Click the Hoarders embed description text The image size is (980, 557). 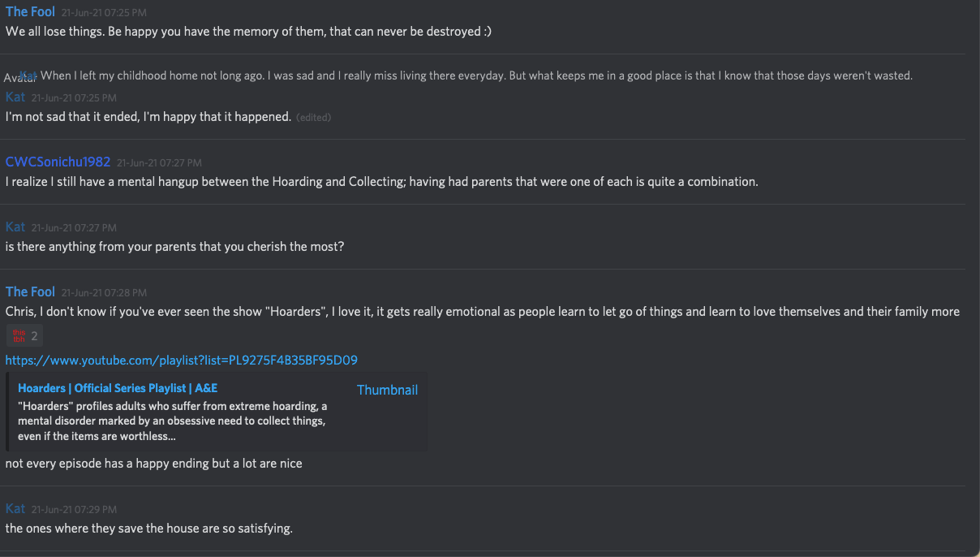(x=172, y=421)
